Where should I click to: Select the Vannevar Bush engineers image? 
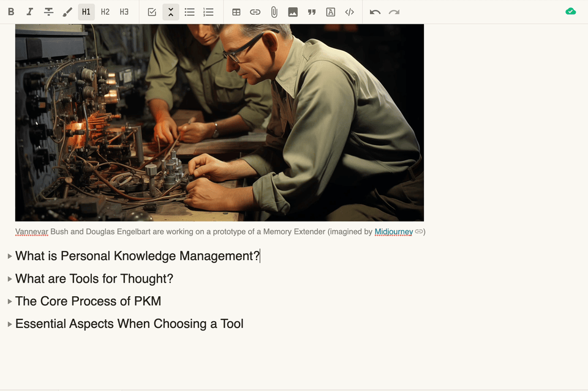(x=219, y=122)
